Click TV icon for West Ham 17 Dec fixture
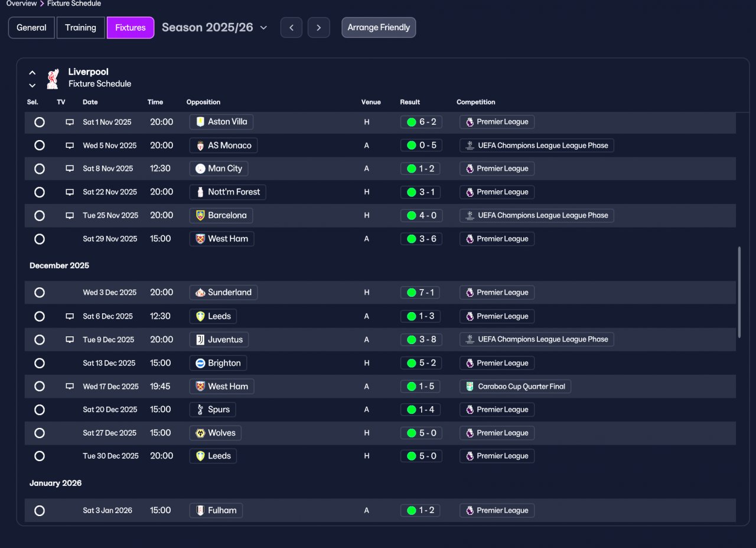Screen dimensions: 756x548 [x=70, y=386]
